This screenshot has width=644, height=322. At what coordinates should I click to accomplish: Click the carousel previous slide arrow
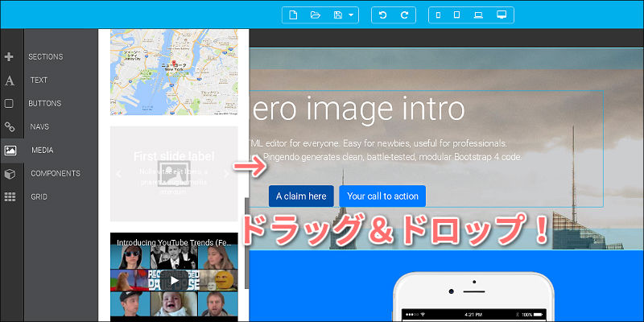pos(119,174)
